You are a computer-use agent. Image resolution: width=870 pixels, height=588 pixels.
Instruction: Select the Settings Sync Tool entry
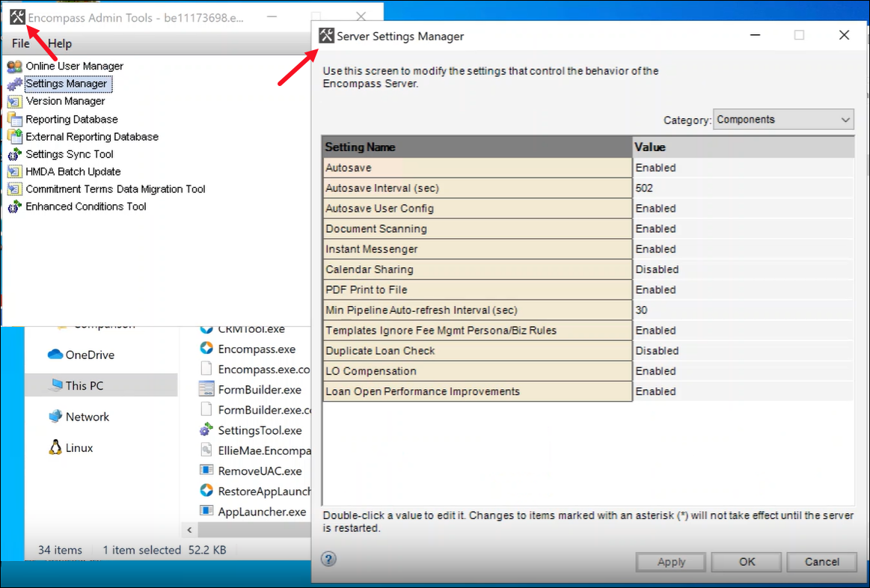70,154
